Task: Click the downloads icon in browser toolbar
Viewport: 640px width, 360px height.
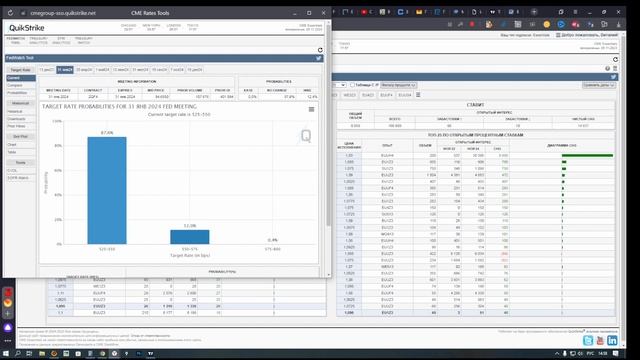Action: 619,24
